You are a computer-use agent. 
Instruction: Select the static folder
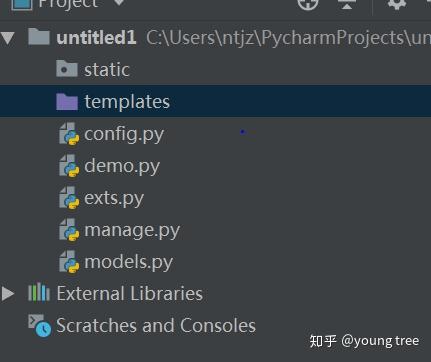[215, 70]
